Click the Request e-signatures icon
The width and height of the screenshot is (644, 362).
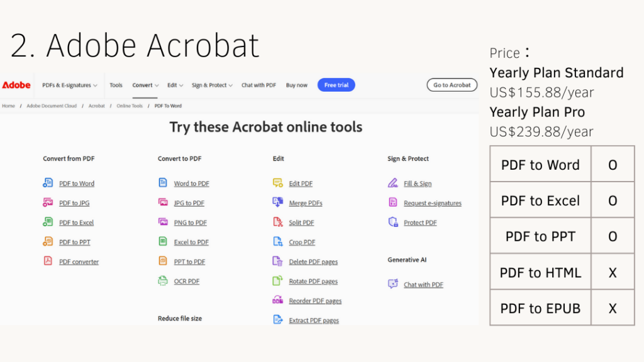[x=392, y=202]
